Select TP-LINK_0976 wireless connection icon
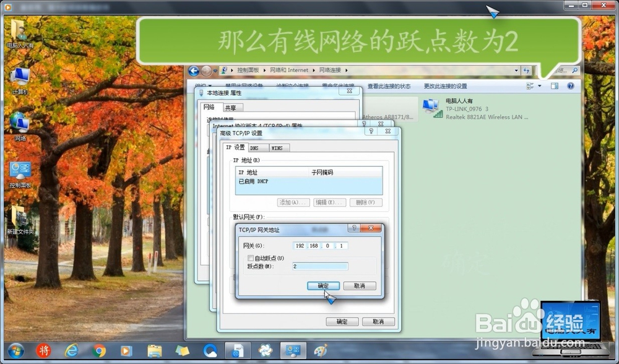The height and width of the screenshot is (364, 619). click(x=432, y=108)
